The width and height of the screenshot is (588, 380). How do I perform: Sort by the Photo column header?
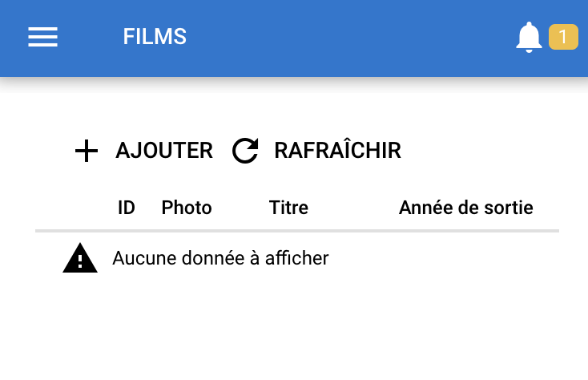187,208
